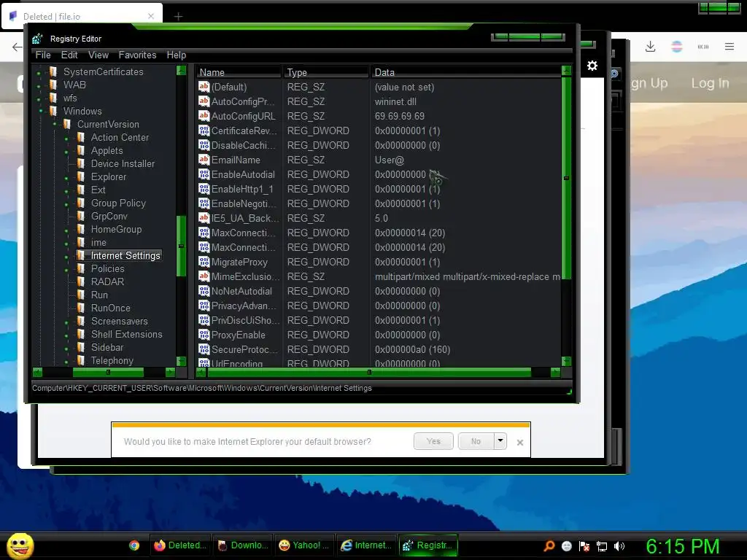The width and height of the screenshot is (747, 560).
Task: Expand the Action Center tree node
Action: (x=66, y=138)
